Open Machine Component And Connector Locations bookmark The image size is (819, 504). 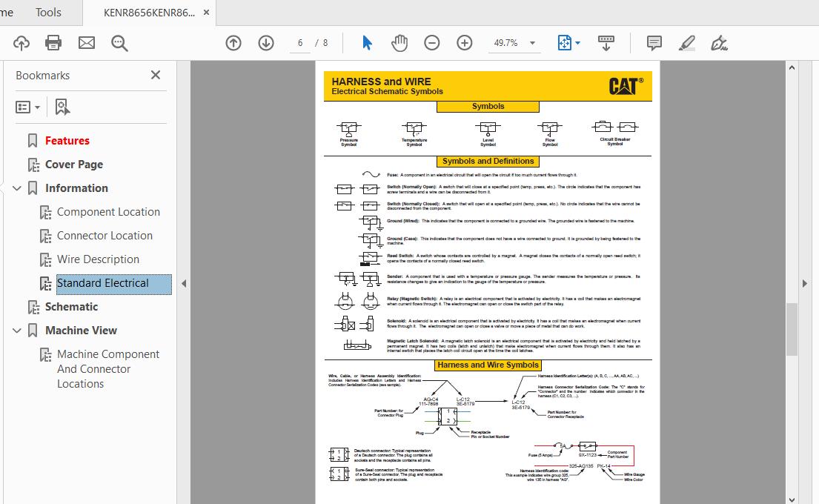tap(108, 368)
